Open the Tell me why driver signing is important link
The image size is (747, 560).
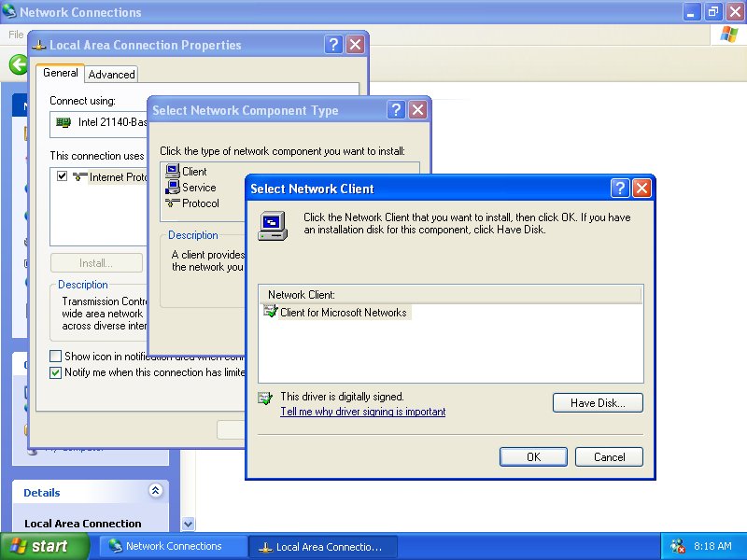pos(363,411)
